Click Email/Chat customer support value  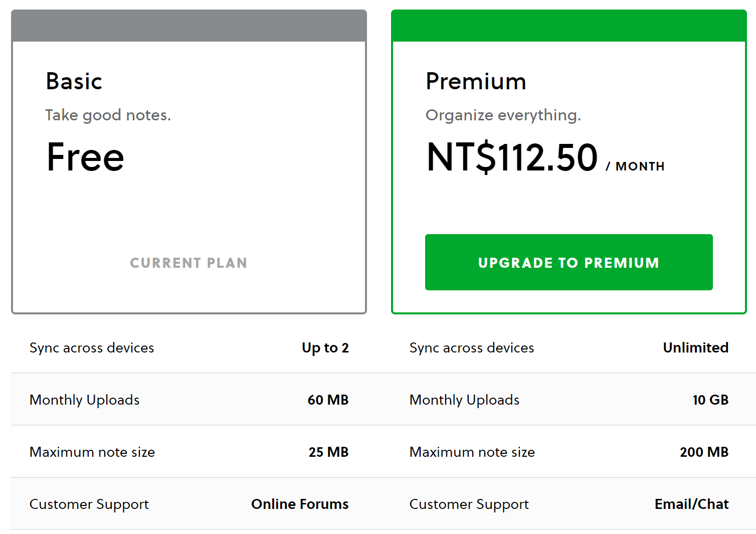(x=691, y=504)
